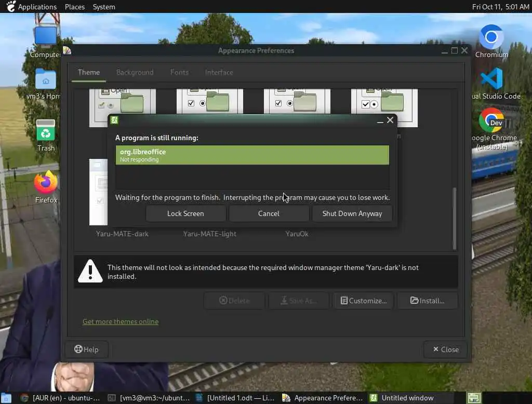532x404 pixels.
Task: Minimize the still-running program dialog
Action: coord(380,120)
